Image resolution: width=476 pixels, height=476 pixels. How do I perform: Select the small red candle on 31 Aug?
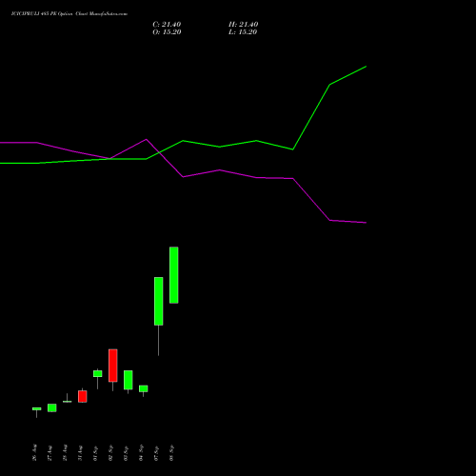tap(82, 396)
